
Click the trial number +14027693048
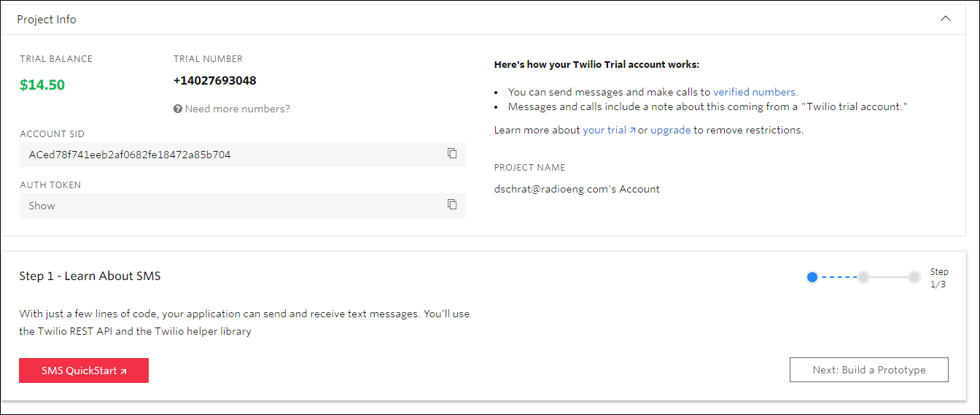(214, 81)
